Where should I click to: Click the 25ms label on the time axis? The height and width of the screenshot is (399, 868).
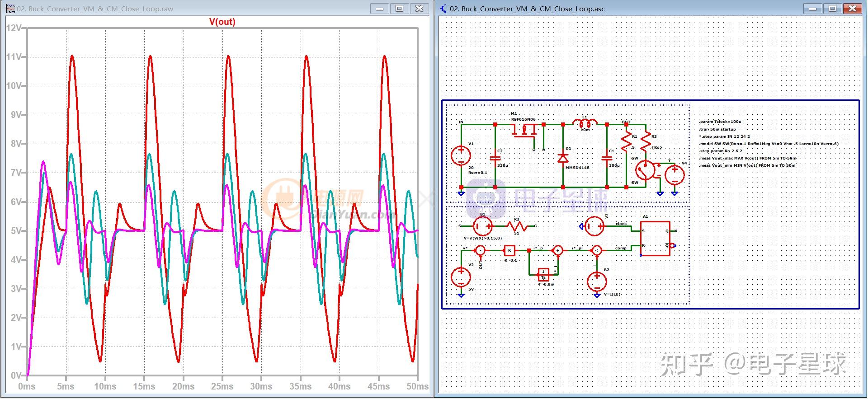point(222,386)
